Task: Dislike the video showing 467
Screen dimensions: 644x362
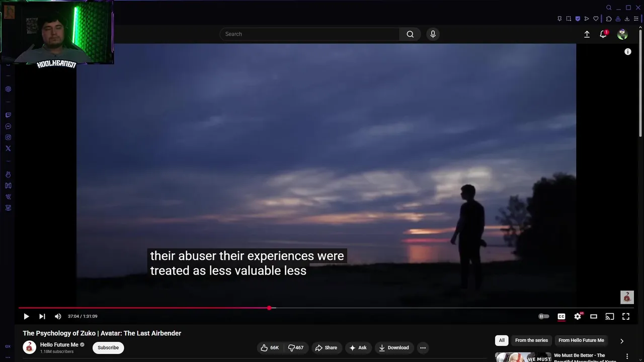Action: point(296,347)
